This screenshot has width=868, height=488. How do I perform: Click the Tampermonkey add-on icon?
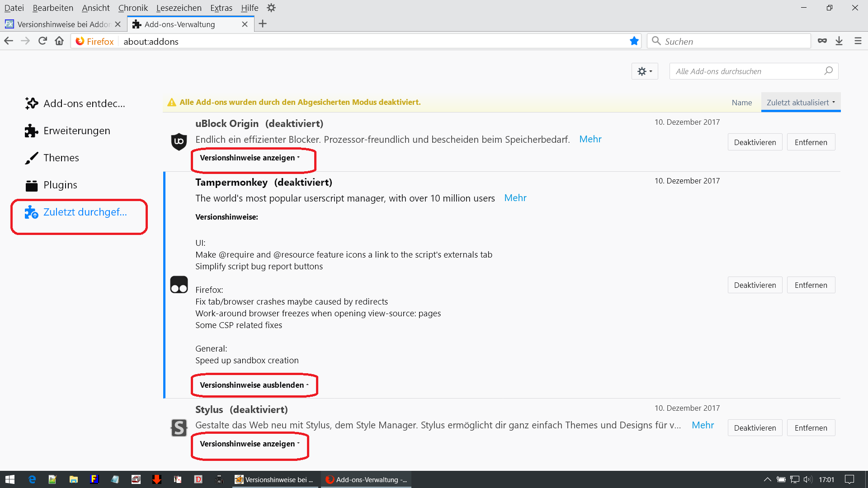[179, 285]
